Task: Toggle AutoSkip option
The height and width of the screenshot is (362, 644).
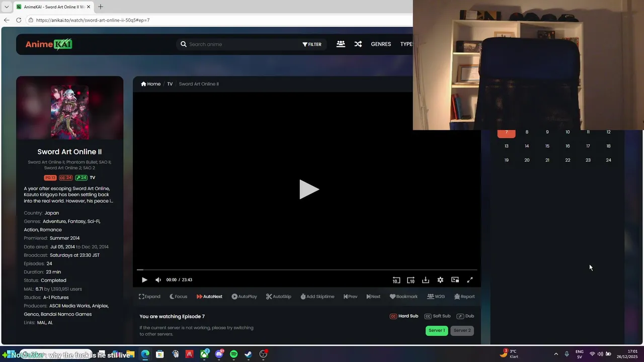Action: 279,297
